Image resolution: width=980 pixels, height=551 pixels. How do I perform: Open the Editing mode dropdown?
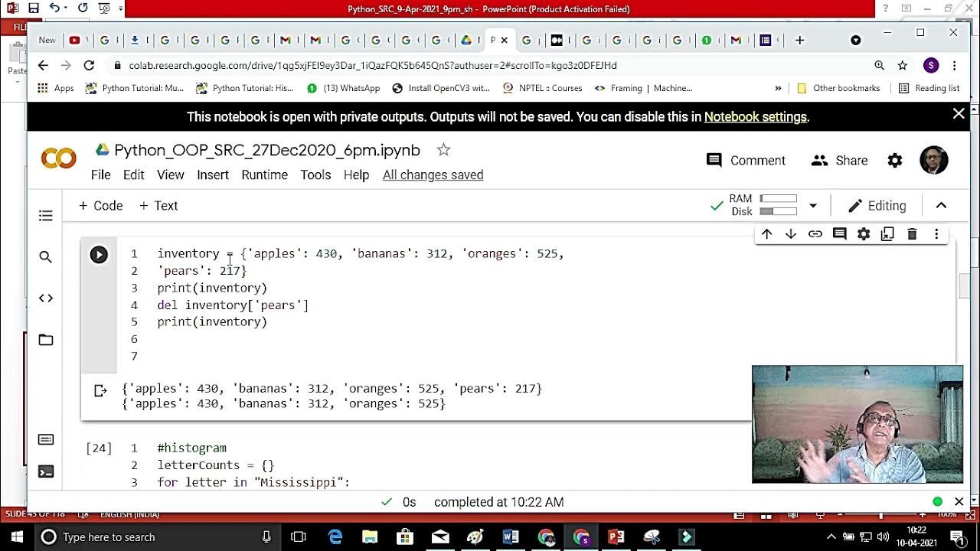(x=877, y=206)
